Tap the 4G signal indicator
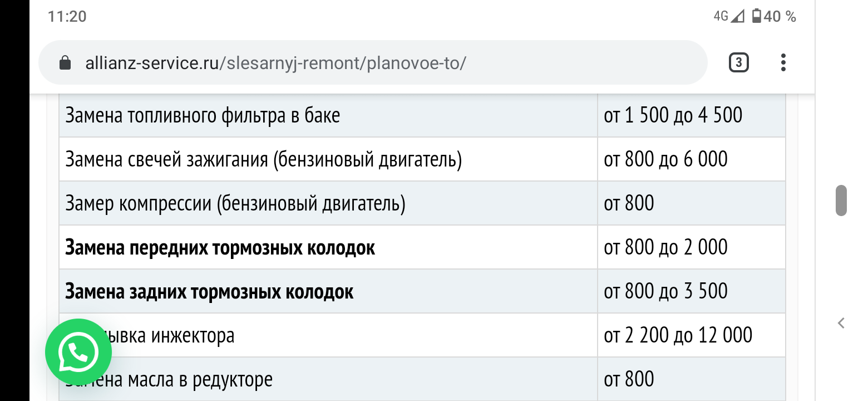This screenshot has width=868, height=401. click(x=728, y=16)
